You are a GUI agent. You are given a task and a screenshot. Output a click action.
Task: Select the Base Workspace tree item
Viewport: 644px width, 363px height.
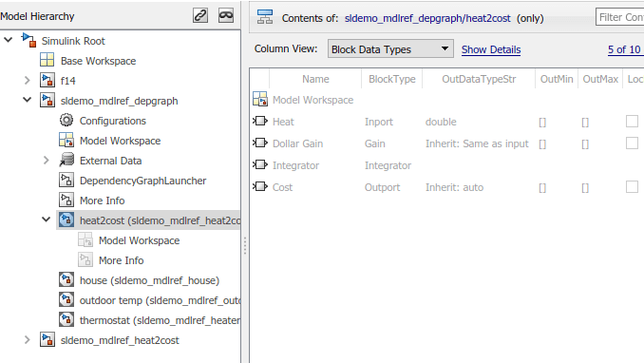pyautogui.click(x=98, y=61)
